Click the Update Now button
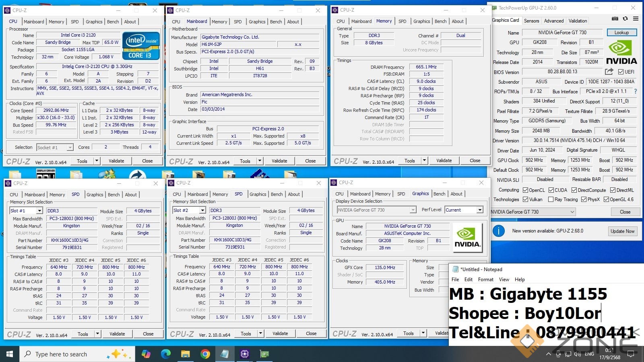 tap(622, 231)
